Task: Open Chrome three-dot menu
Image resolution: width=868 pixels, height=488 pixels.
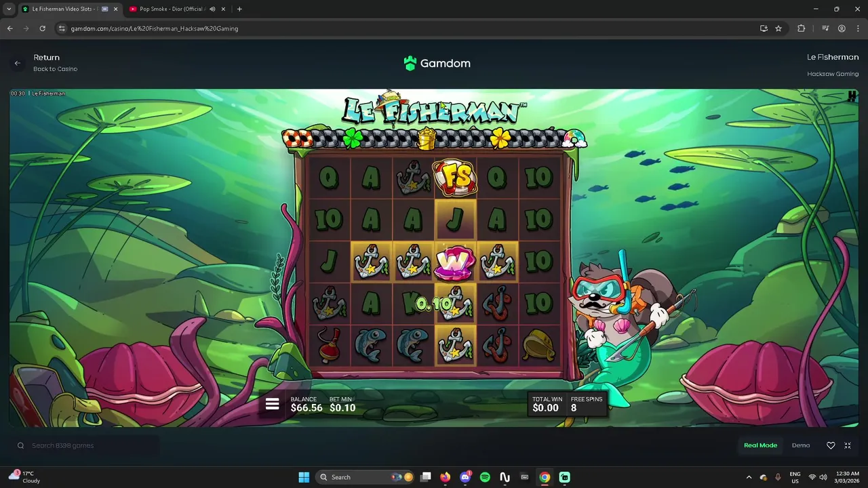Action: click(857, 28)
